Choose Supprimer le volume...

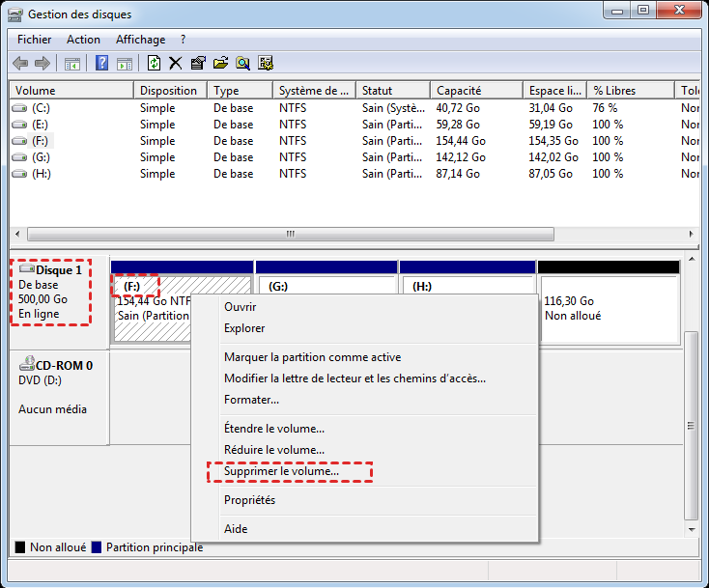tap(365, 471)
